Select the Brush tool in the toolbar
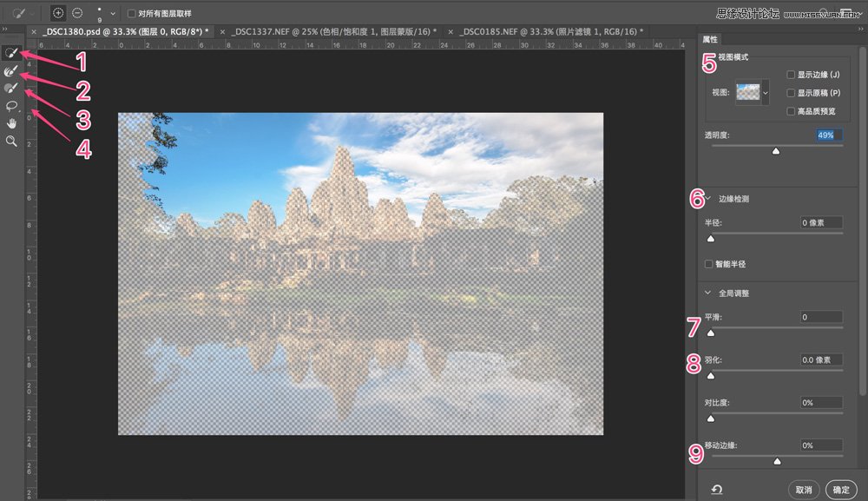Image resolution: width=868 pixels, height=501 pixels. [x=11, y=88]
